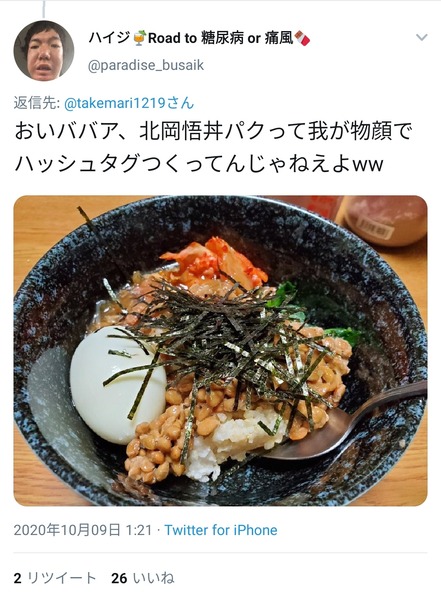441x600 pixels.
Task: Select the ハイジ display name text
Action: point(110,38)
